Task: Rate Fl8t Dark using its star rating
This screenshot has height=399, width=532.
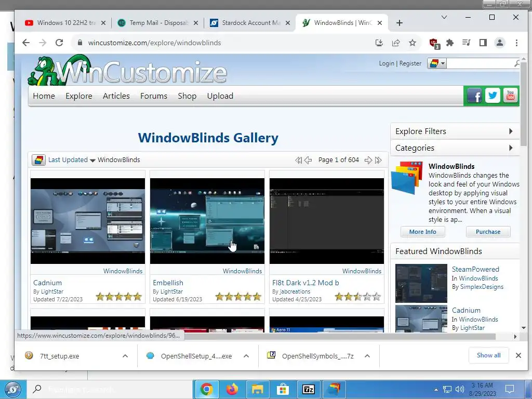Action: point(357,297)
